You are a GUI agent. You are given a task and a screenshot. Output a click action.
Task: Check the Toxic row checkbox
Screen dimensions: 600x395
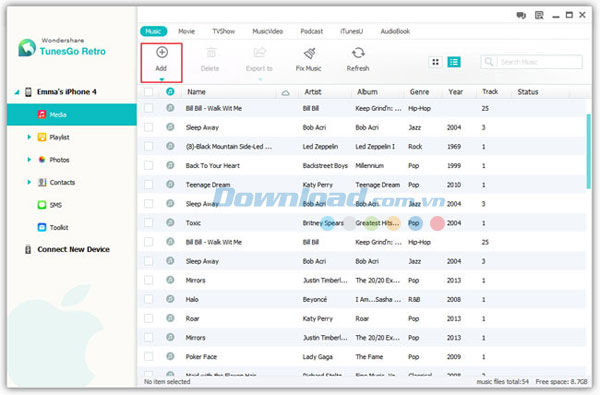[148, 223]
